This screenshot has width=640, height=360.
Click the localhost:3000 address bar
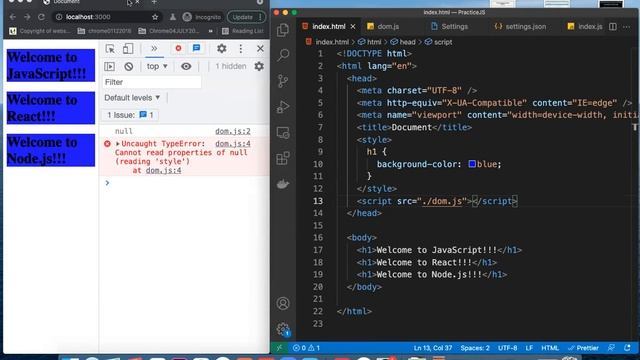point(107,17)
